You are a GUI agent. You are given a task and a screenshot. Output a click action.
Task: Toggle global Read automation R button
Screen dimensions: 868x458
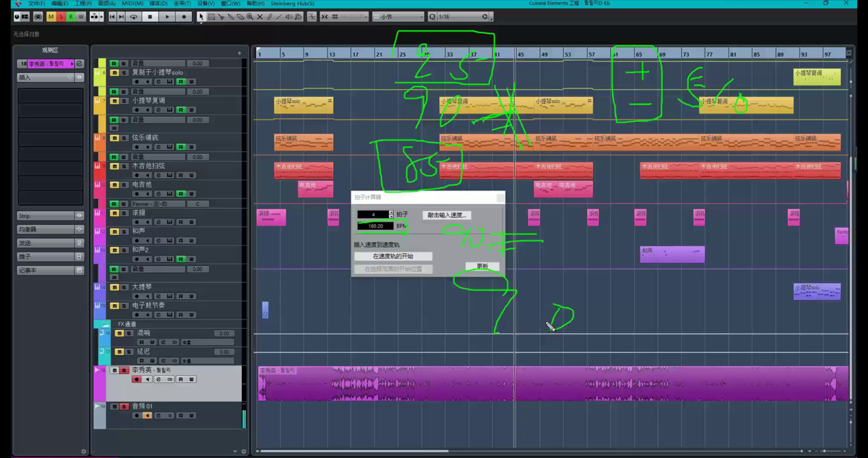[x=71, y=17]
